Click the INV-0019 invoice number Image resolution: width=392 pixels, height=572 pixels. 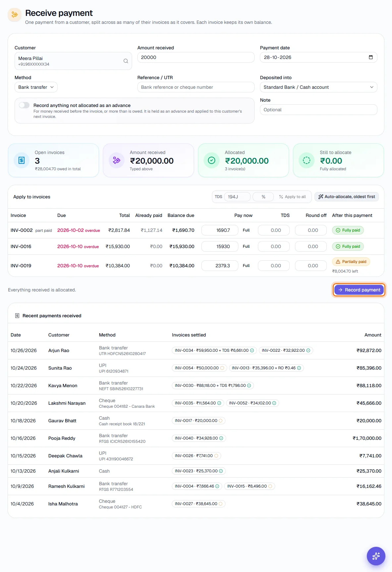coord(21,266)
